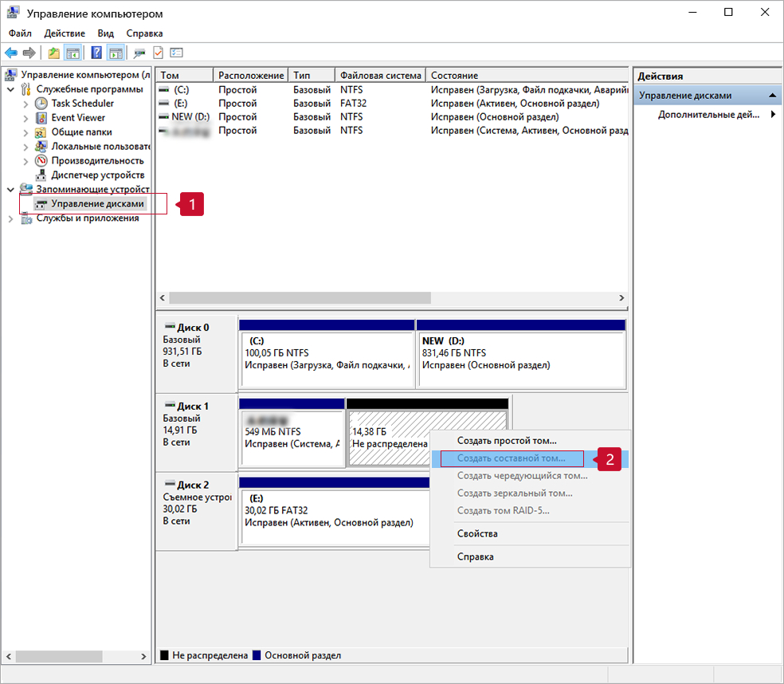This screenshot has height=684, width=784.
Task: Open Дополнительные действия in Actions pane
Action: tap(708, 115)
